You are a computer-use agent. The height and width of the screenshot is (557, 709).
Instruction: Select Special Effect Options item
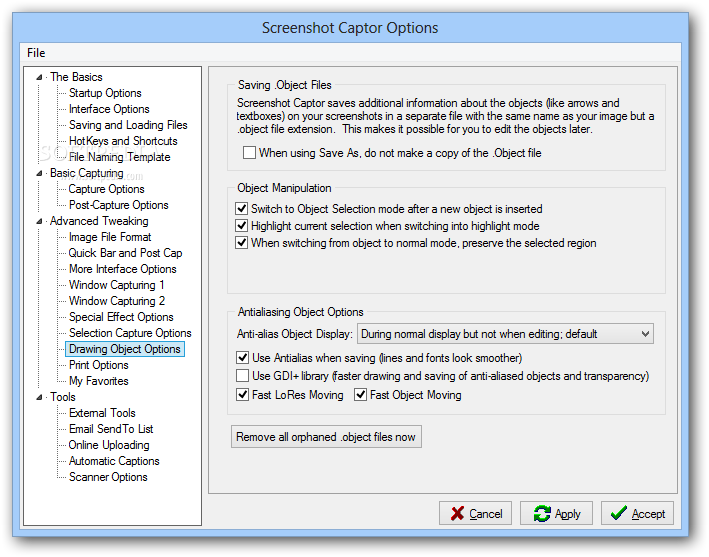pos(121,317)
